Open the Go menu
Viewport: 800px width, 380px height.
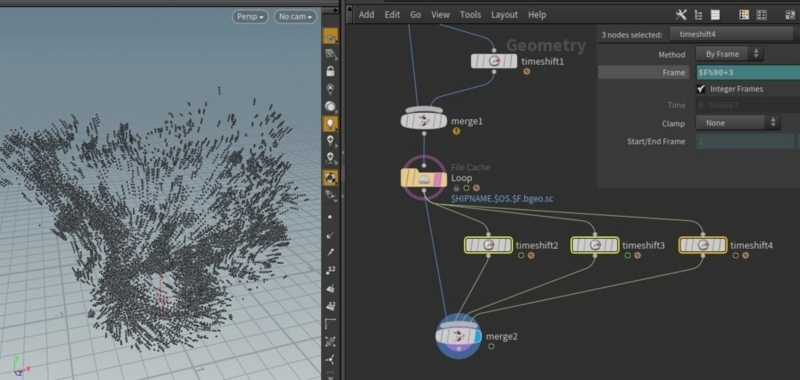point(415,15)
